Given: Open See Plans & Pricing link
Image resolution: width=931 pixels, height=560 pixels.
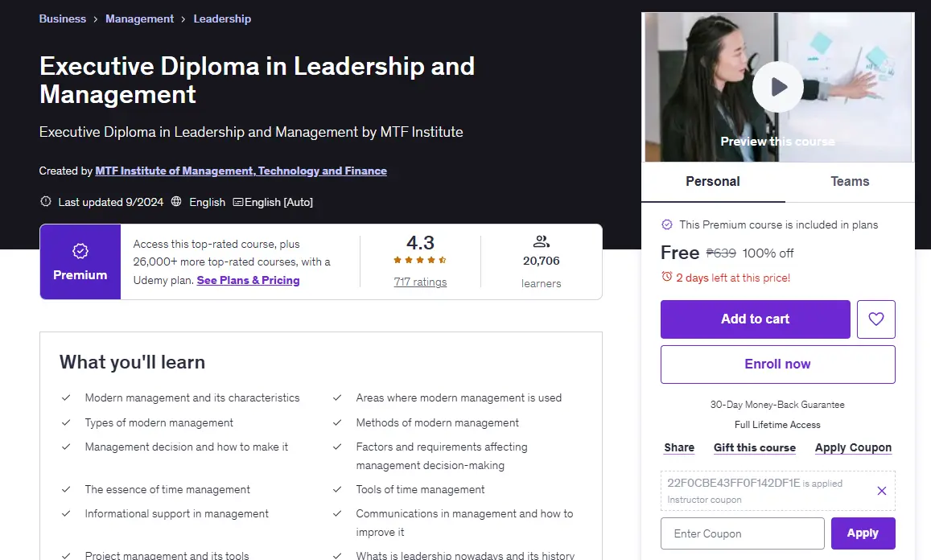Looking at the screenshot, I should click(248, 280).
